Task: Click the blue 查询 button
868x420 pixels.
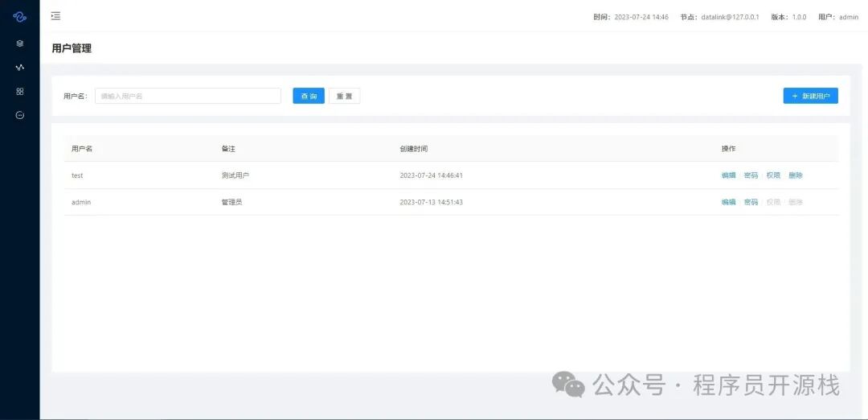Action: pos(309,96)
